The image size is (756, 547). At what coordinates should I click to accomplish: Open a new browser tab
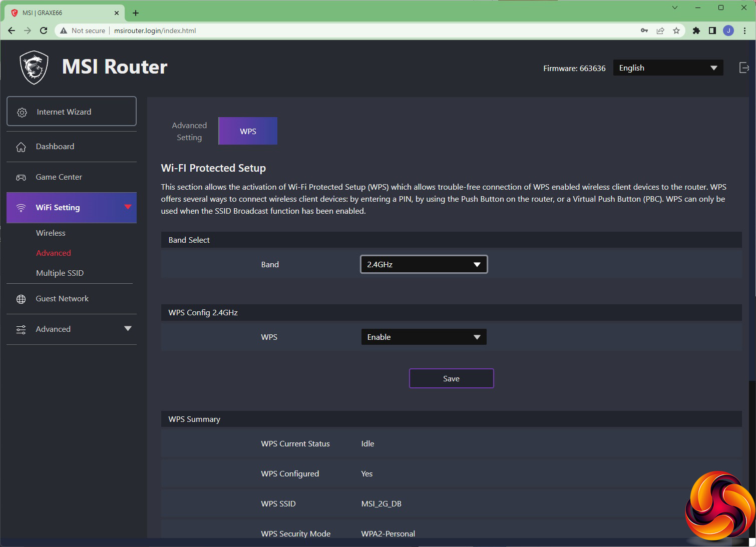(x=136, y=13)
